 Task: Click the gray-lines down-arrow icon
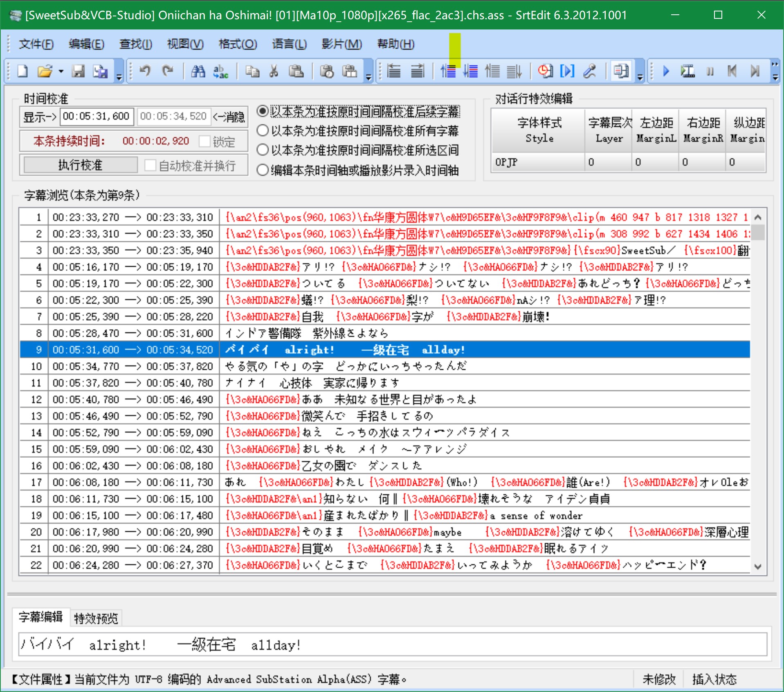tap(514, 71)
